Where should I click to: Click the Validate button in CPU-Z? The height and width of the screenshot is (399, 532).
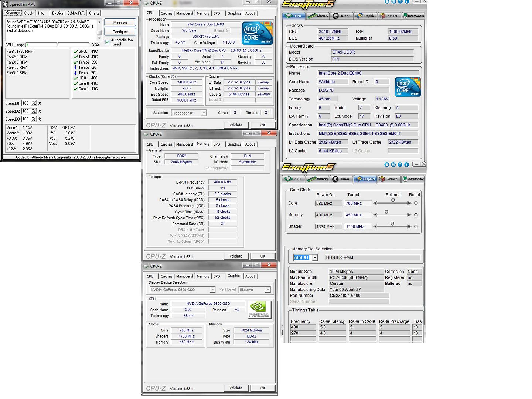[x=236, y=125]
